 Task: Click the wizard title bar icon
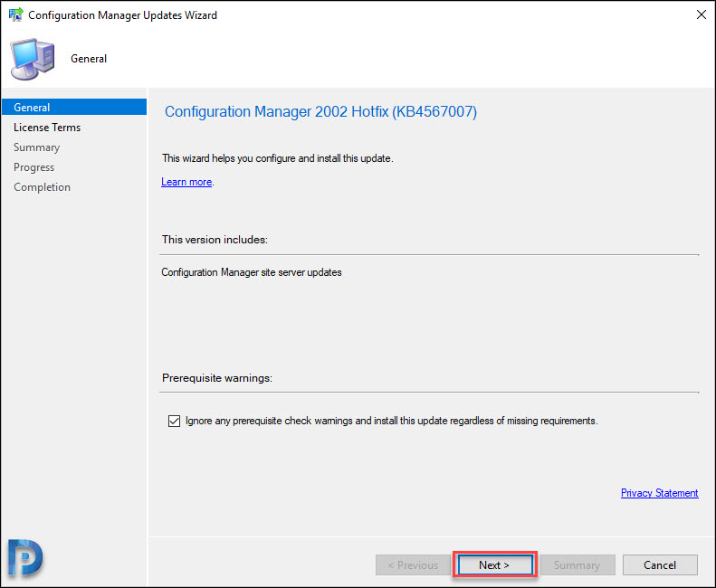coord(15,14)
